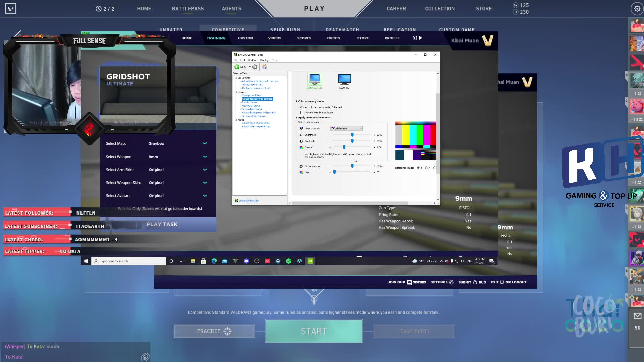Screen dimensions: 644x362
Task: Click the Valorant logo back icon
Action: 11,9
